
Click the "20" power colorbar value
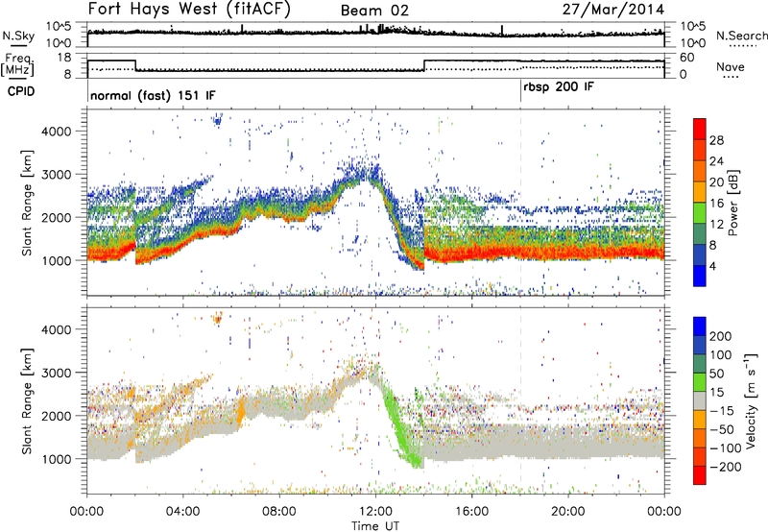click(716, 182)
